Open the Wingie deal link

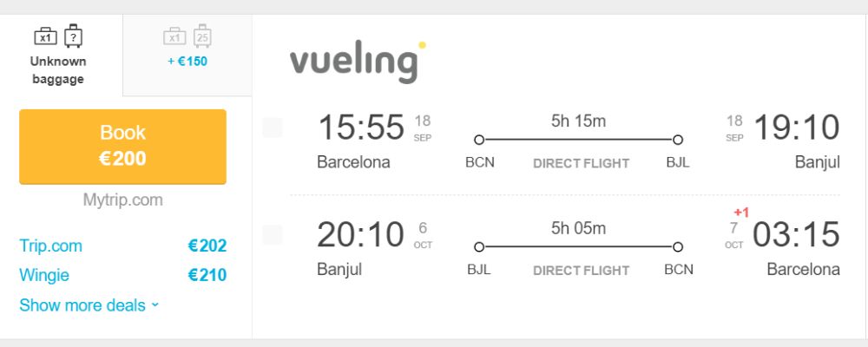tap(44, 275)
